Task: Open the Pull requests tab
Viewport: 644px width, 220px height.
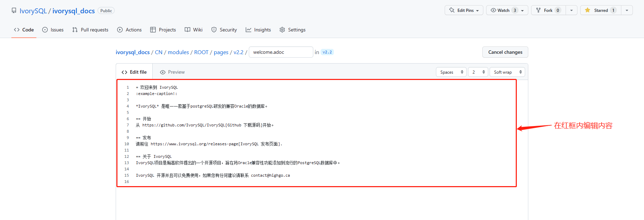Action: click(90, 30)
